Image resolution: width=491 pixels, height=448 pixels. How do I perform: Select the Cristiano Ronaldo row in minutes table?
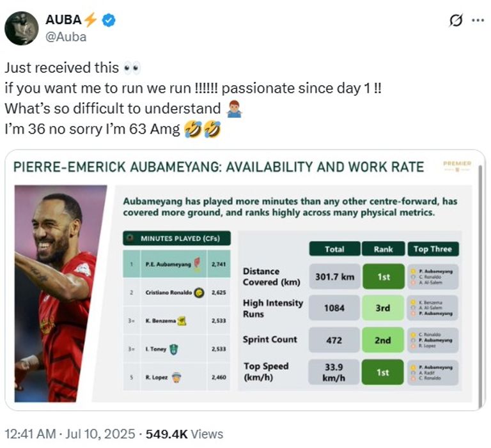176,293
